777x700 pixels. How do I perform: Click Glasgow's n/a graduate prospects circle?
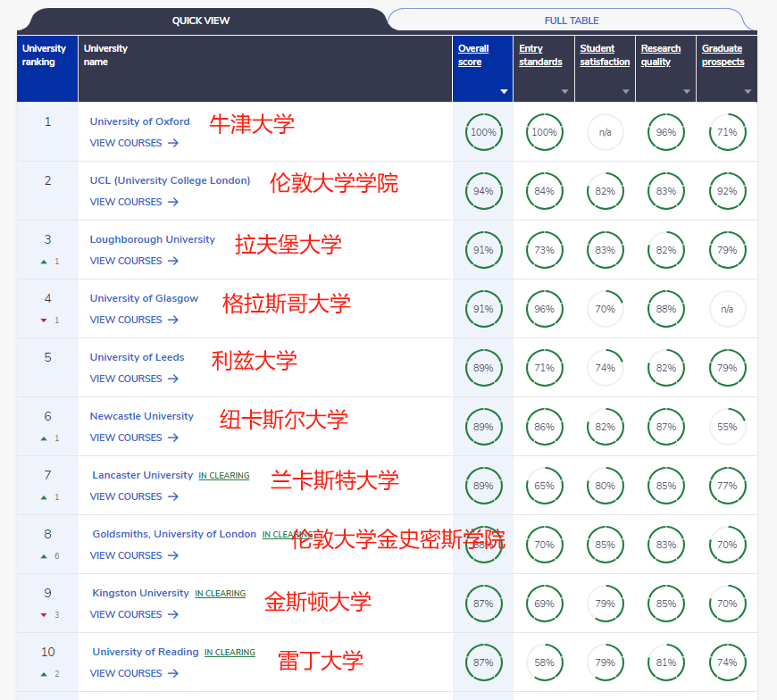pyautogui.click(x=727, y=309)
